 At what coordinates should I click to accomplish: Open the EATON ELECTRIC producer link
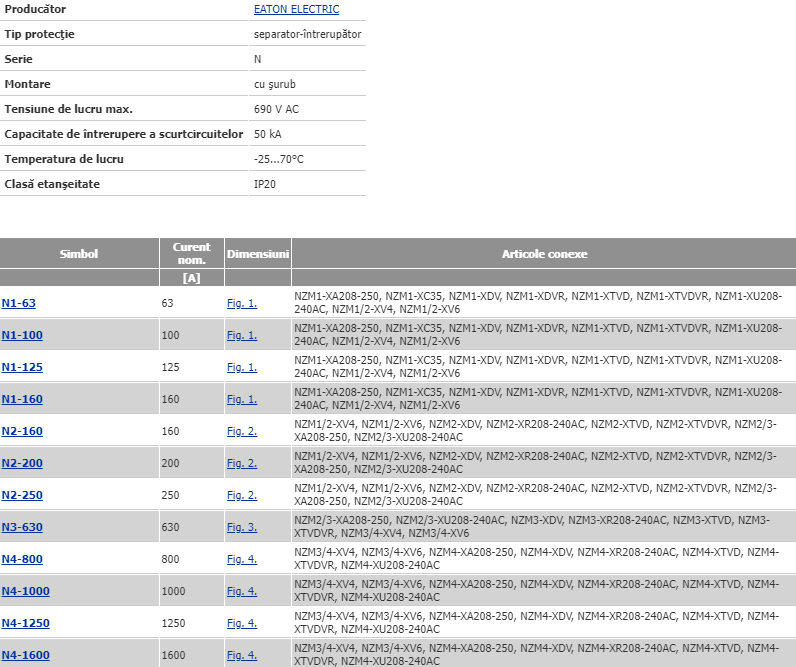pyautogui.click(x=296, y=9)
